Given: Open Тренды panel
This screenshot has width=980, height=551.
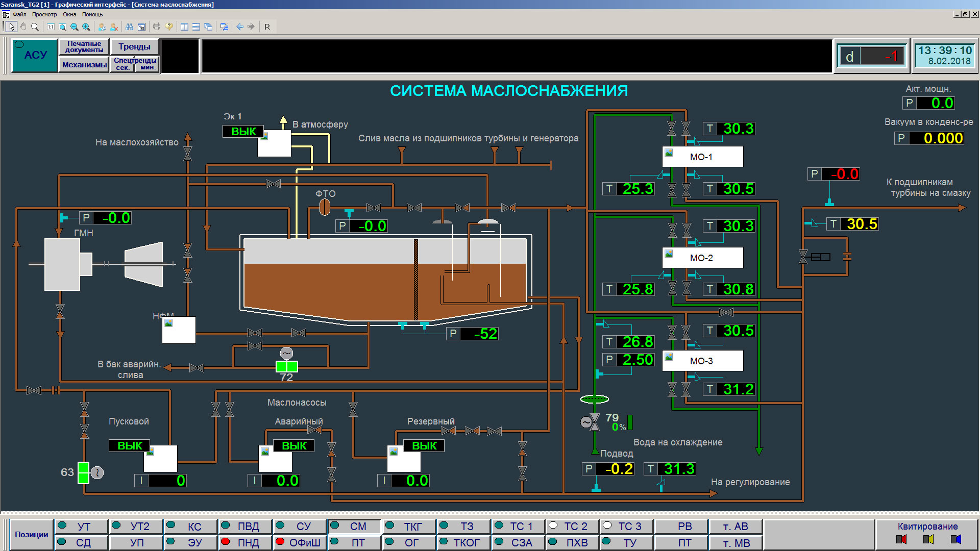Looking at the screenshot, I should (135, 47).
